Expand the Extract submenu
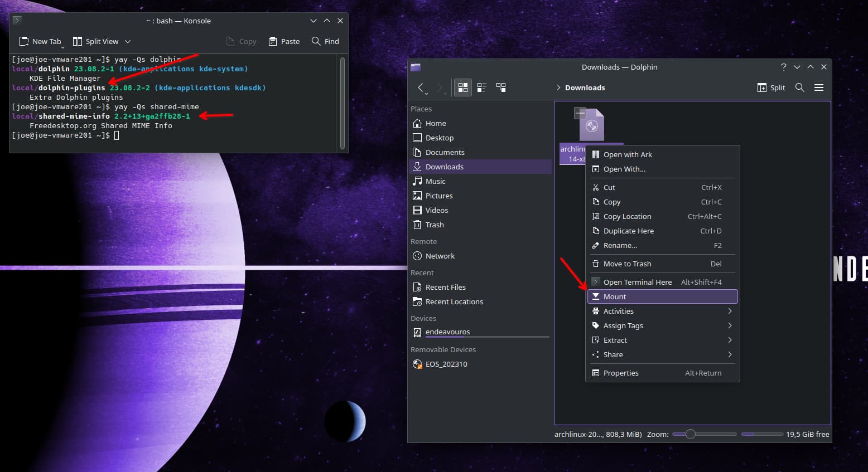This screenshot has width=868, height=472. [663, 340]
